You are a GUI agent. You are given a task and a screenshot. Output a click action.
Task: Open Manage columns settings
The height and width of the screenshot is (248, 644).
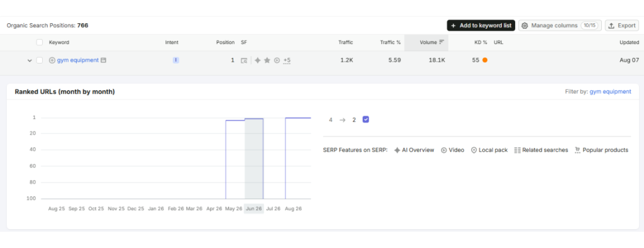560,26
